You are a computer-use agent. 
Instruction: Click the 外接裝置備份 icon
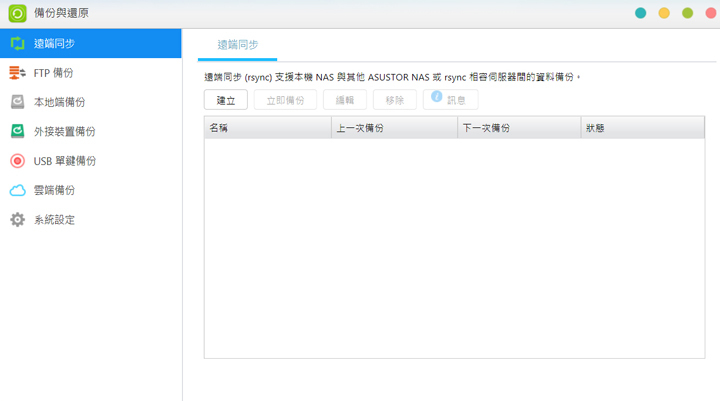point(17,131)
